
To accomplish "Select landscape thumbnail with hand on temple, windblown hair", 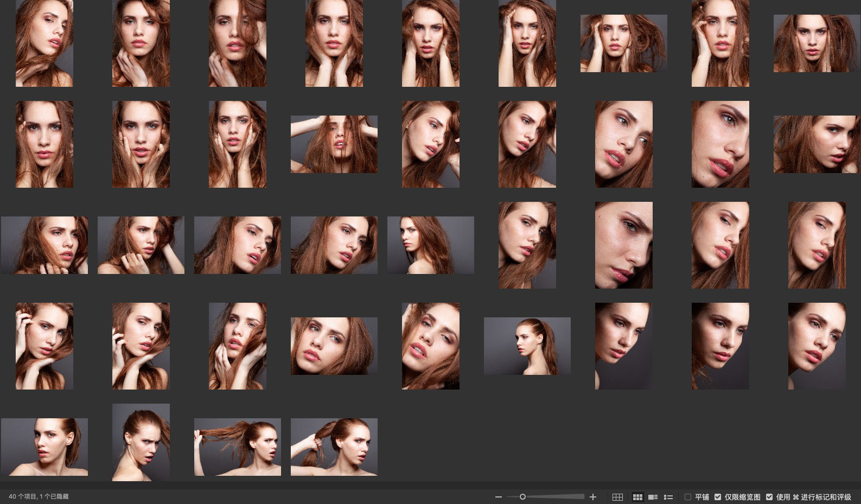I will click(623, 43).
